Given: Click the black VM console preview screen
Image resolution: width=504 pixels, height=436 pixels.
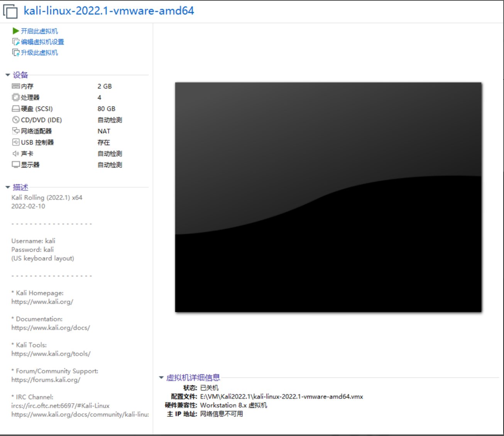Looking at the screenshot, I should pos(328,197).
